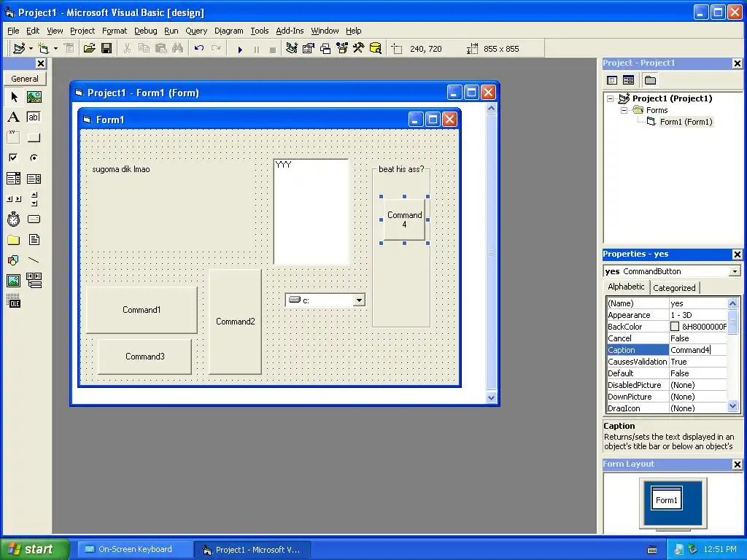This screenshot has width=747, height=560.
Task: Select the FileListBox control tool
Action: pos(34,239)
